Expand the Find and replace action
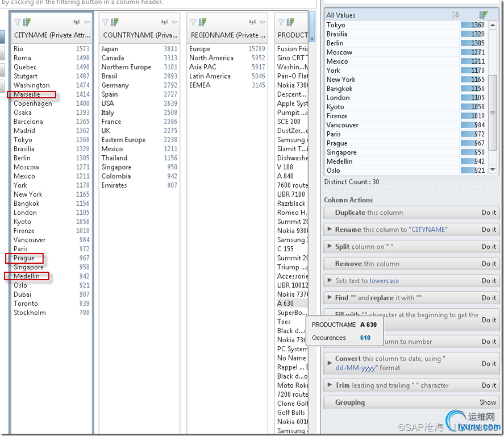The height and width of the screenshot is (436, 504). pos(330,297)
